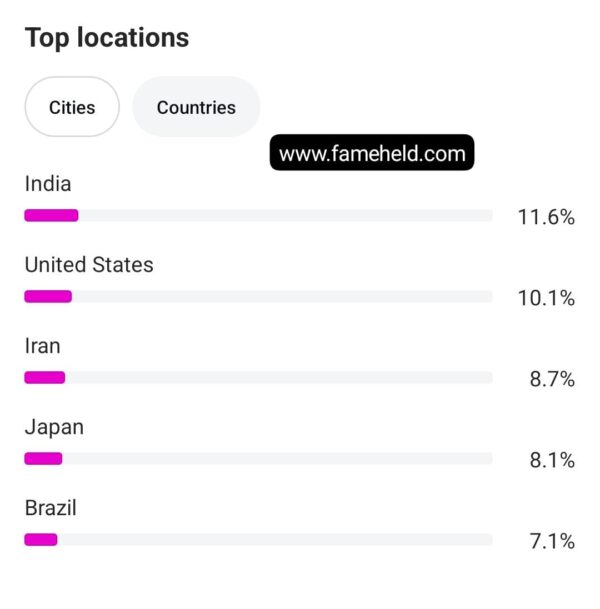The width and height of the screenshot is (600, 609).
Task: Click the 7.1% percentage value
Action: coord(552,541)
